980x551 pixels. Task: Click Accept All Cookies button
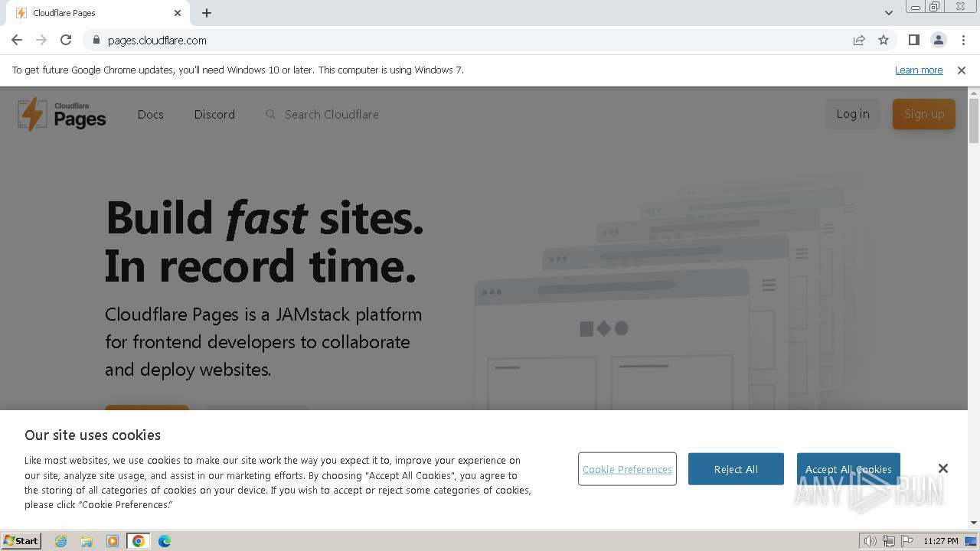pyautogui.click(x=848, y=469)
